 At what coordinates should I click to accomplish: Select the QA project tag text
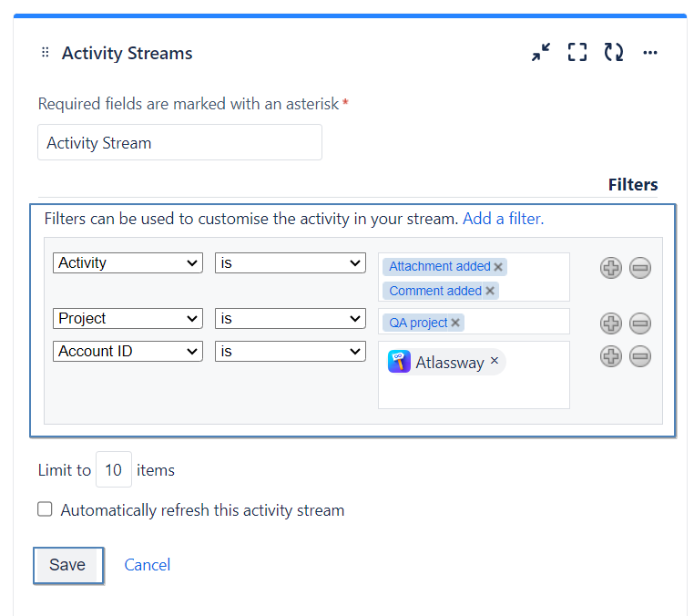click(418, 323)
